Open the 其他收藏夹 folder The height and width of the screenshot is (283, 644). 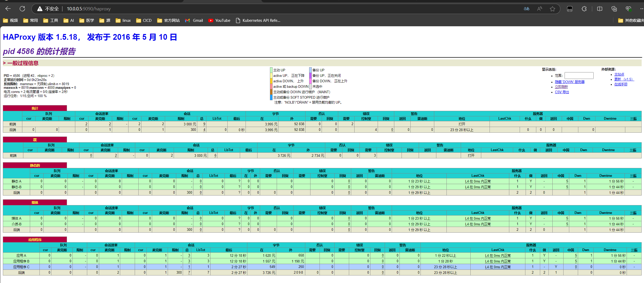(631, 21)
